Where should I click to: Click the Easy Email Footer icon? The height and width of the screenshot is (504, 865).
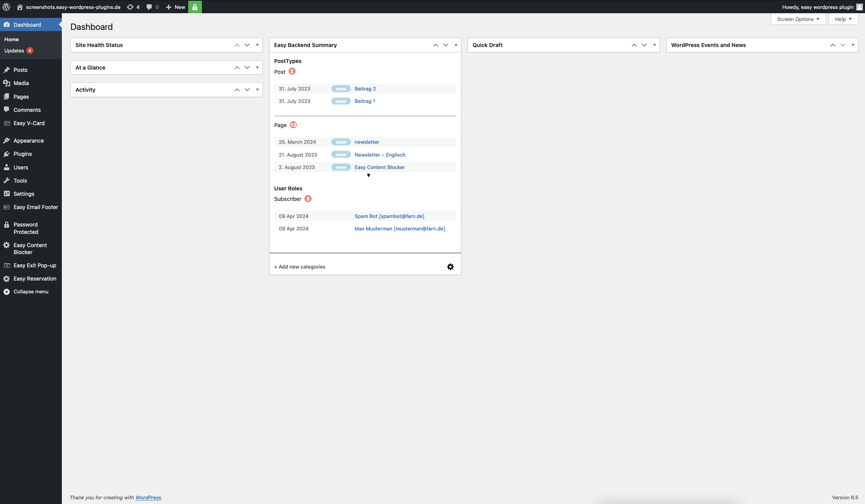7,207
